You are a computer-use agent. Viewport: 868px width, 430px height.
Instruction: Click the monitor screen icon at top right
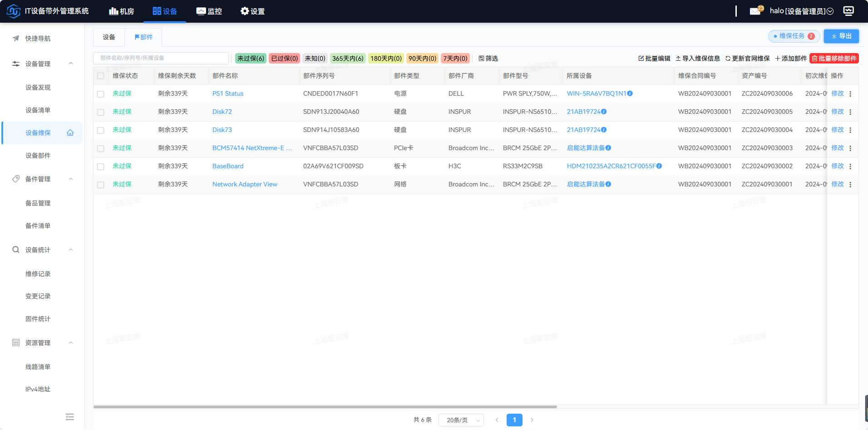[848, 11]
